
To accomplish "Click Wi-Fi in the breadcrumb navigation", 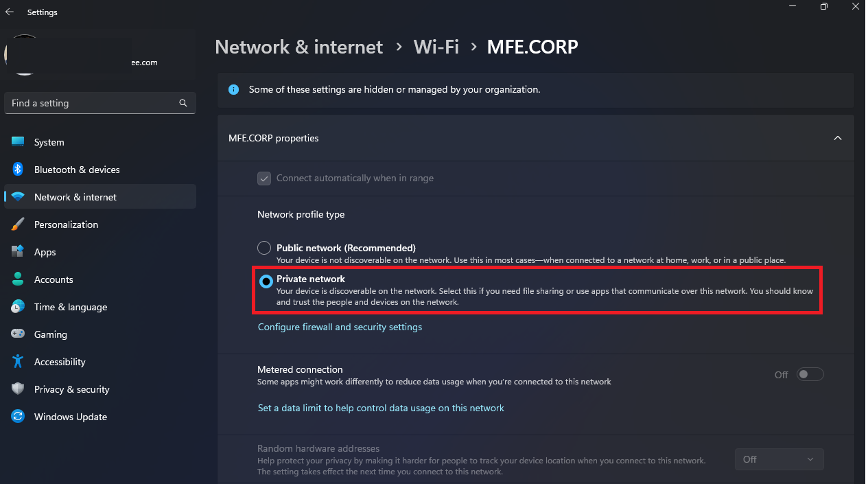I will pos(436,47).
